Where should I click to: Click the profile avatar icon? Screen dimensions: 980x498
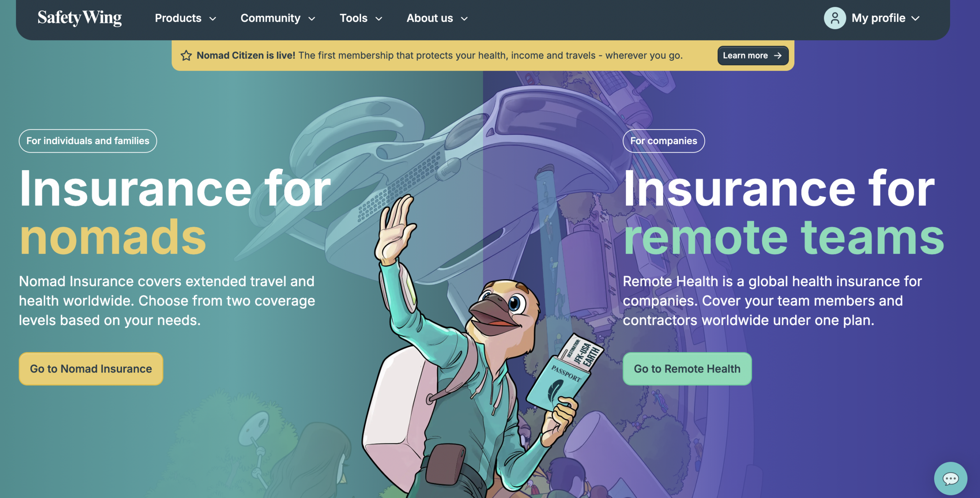pyautogui.click(x=835, y=18)
